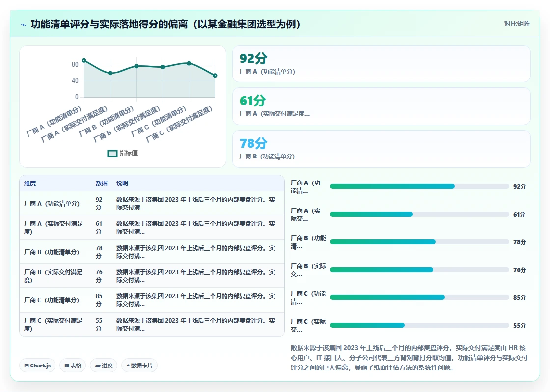
Task: Click the 对比矩阵 label in header
Action: click(517, 24)
